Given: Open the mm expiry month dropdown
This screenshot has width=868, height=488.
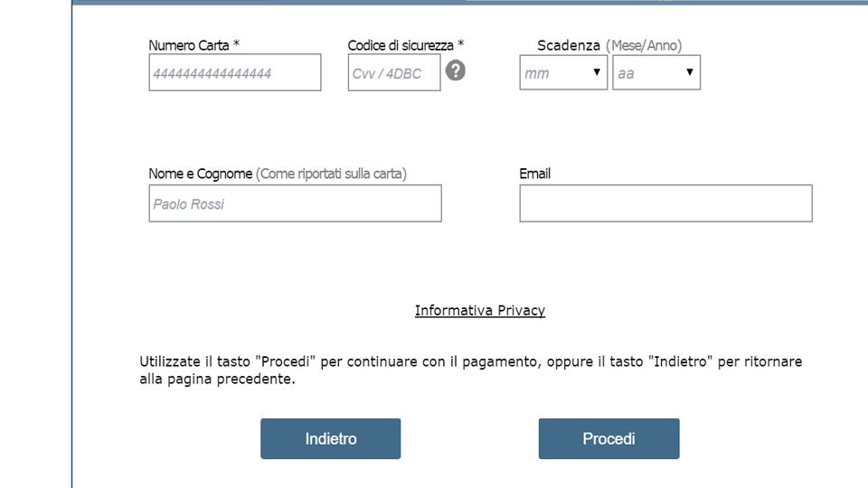Looking at the screenshot, I should [x=563, y=72].
